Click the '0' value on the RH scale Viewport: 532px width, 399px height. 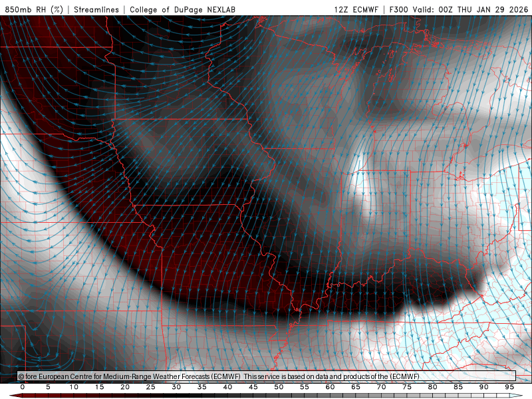pos(23,387)
